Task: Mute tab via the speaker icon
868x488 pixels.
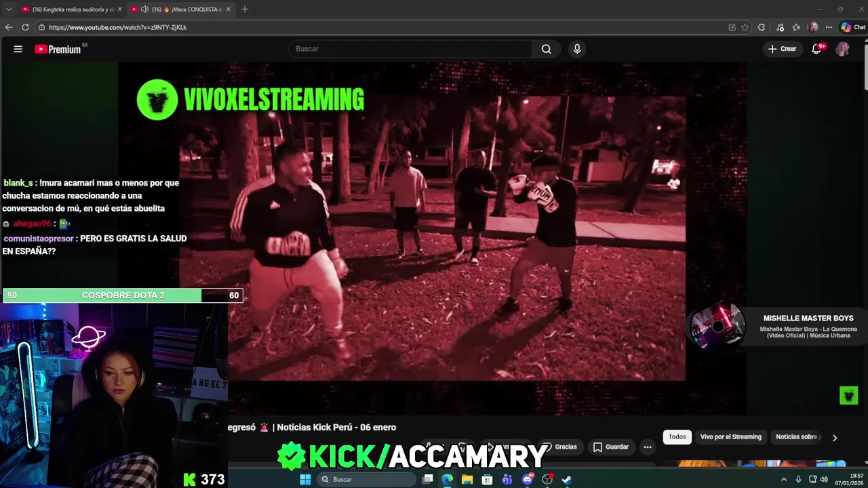Action: coord(144,9)
